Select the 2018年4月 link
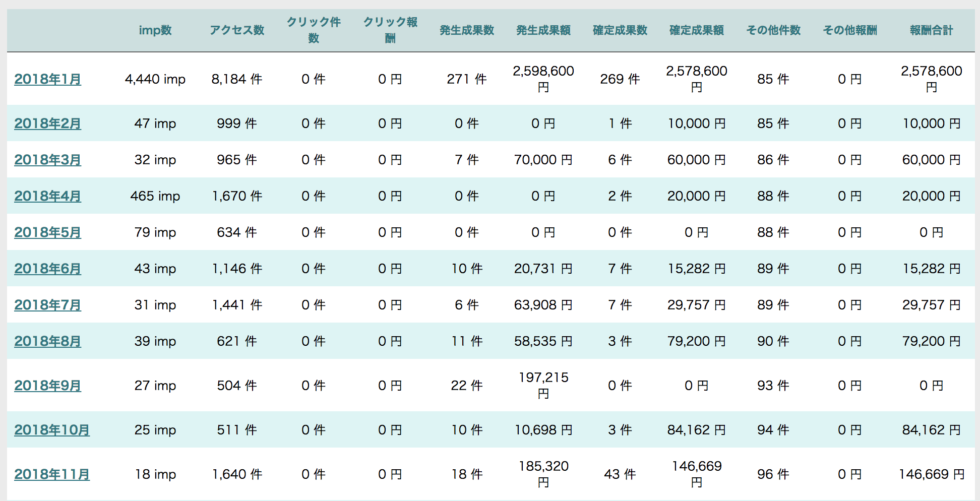Screen dimensions: 980x501 pyautogui.click(x=47, y=196)
